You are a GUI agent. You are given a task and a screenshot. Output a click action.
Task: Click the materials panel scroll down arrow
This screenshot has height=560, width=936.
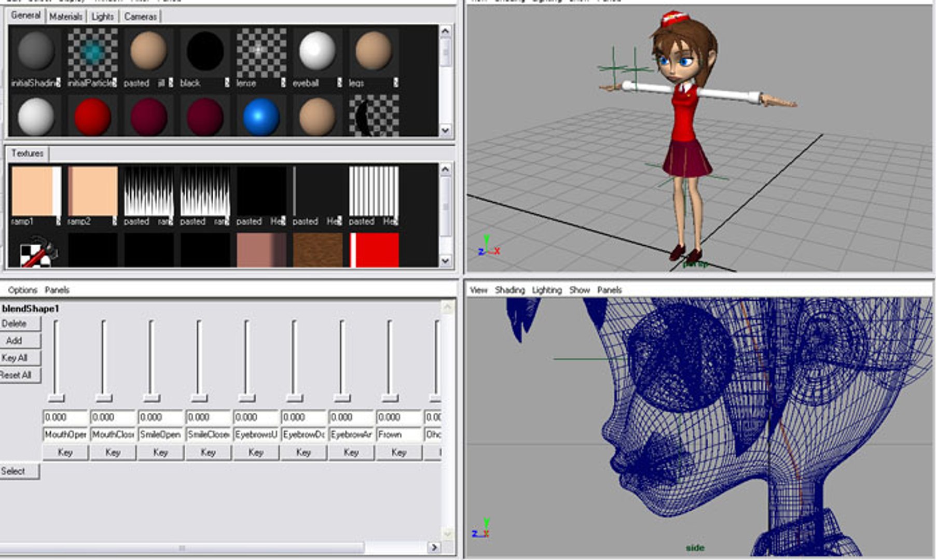pos(445,130)
